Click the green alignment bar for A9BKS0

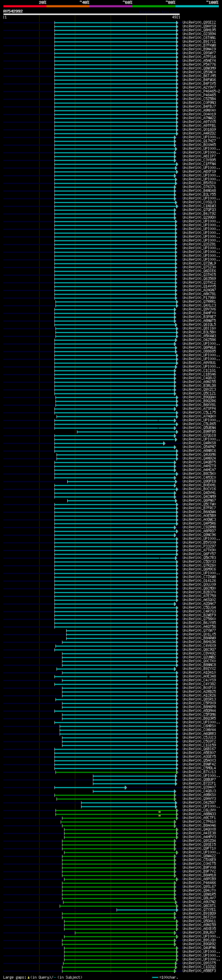(115, 795)
